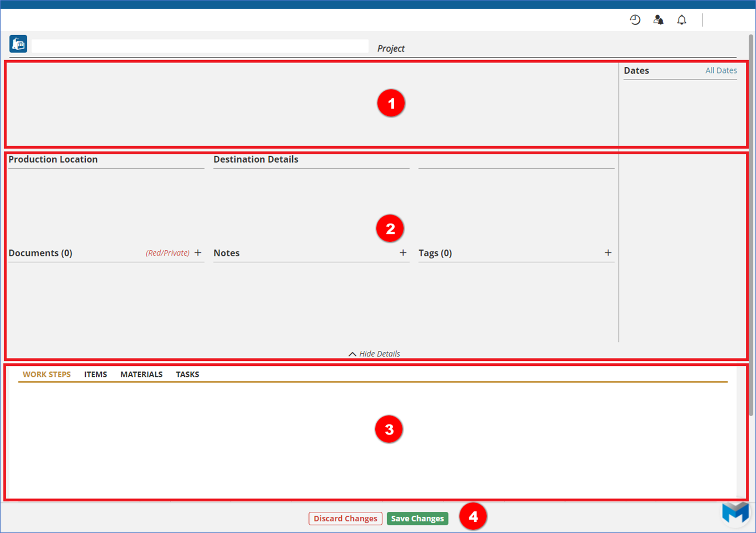Click the Red/Private documents link
Screen dimensions: 756x533
[x=168, y=253]
